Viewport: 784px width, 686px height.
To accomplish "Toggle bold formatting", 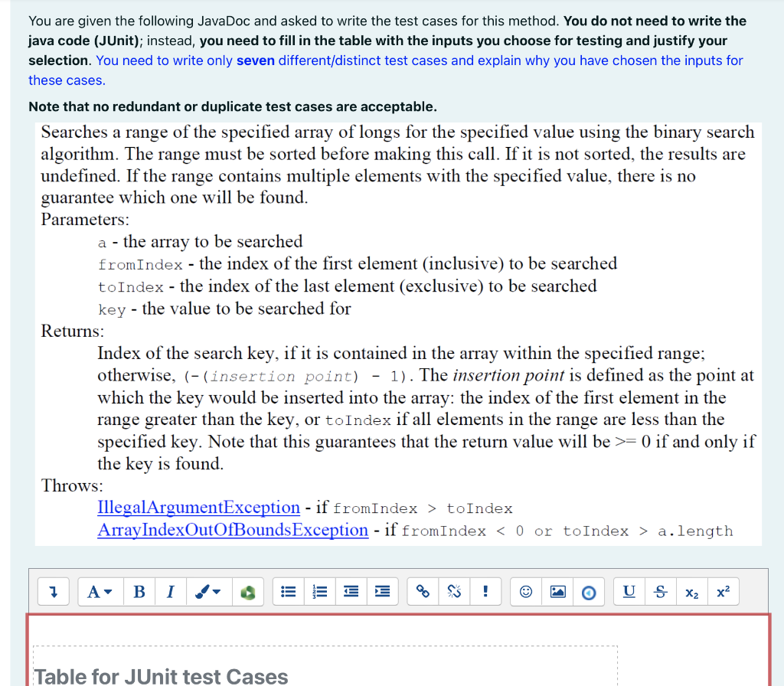I will pyautogui.click(x=139, y=592).
